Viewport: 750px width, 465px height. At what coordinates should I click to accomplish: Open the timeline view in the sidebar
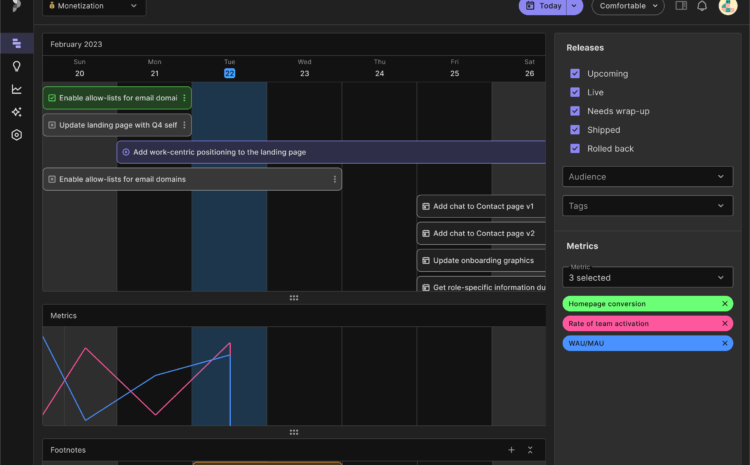click(x=17, y=44)
